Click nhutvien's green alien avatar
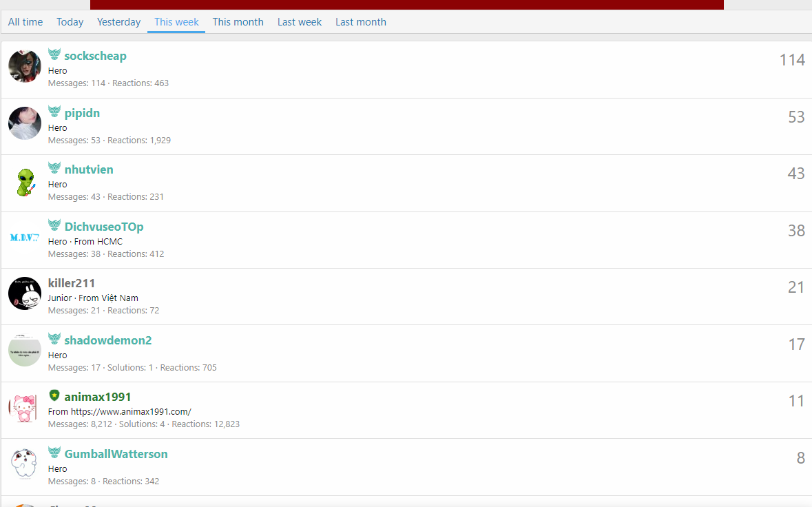 tap(25, 182)
